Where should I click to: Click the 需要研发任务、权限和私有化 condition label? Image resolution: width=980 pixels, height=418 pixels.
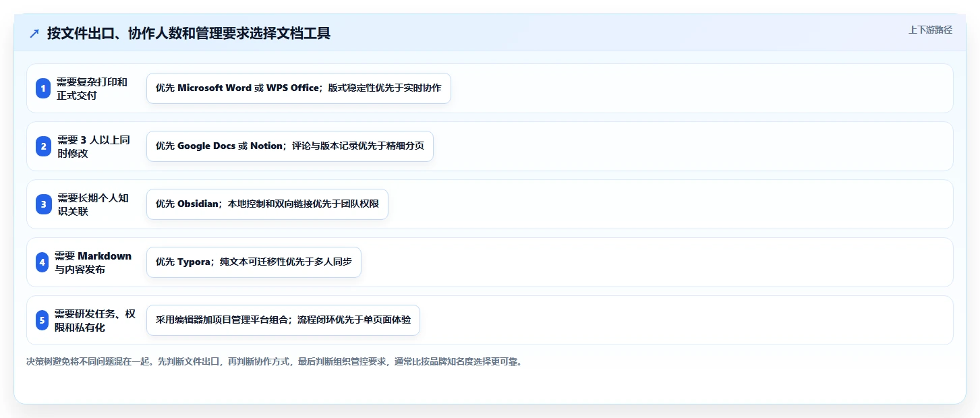pyautogui.click(x=95, y=320)
